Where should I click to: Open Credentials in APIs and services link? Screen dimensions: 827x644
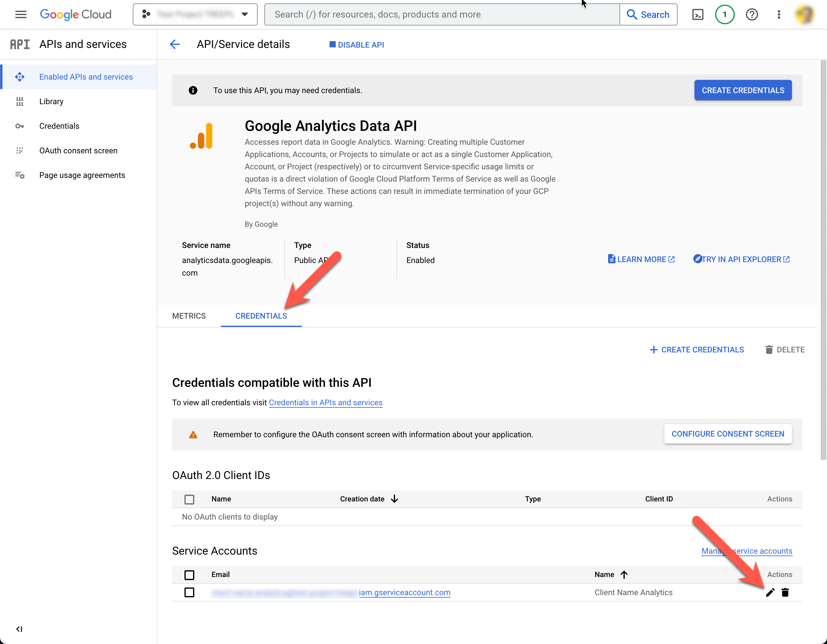[x=326, y=402]
